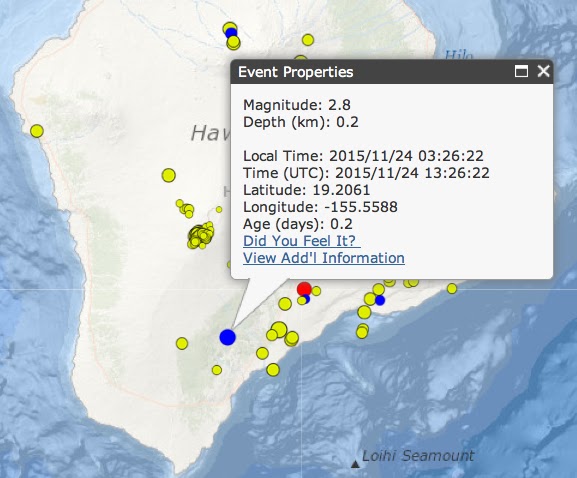Open the 'Did You Feel It?' link

pyautogui.click(x=302, y=241)
